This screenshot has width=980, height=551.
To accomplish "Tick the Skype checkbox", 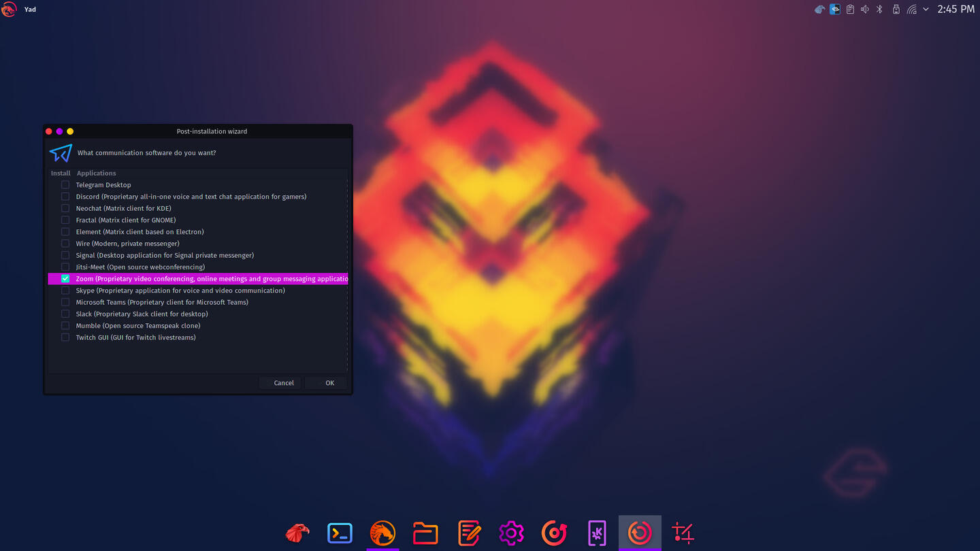I will pos(65,290).
